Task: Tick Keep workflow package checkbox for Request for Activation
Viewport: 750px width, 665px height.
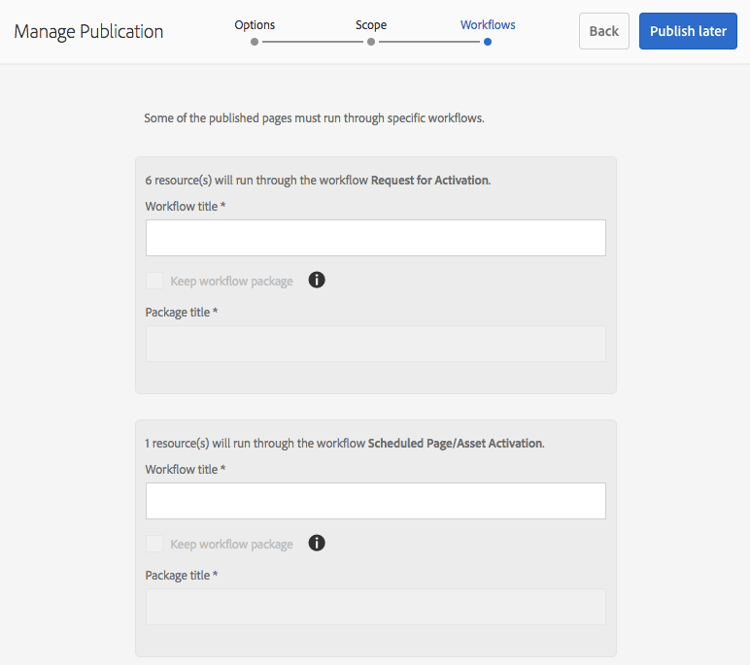Action: (154, 280)
